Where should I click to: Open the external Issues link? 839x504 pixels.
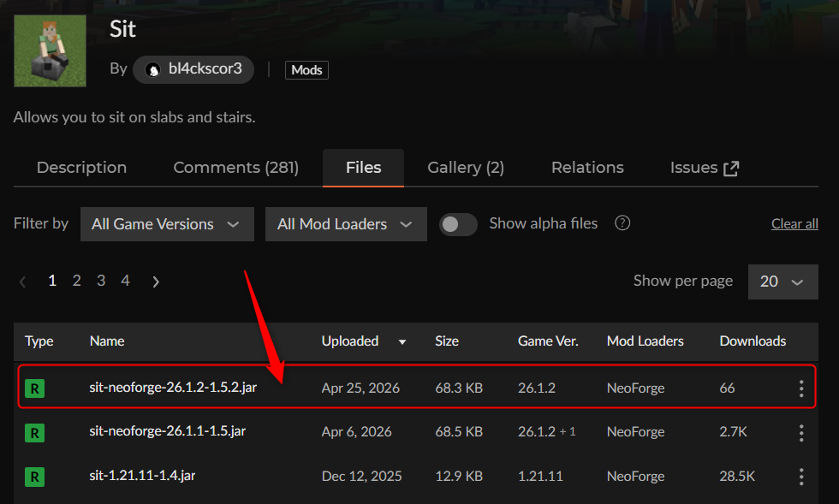point(704,168)
